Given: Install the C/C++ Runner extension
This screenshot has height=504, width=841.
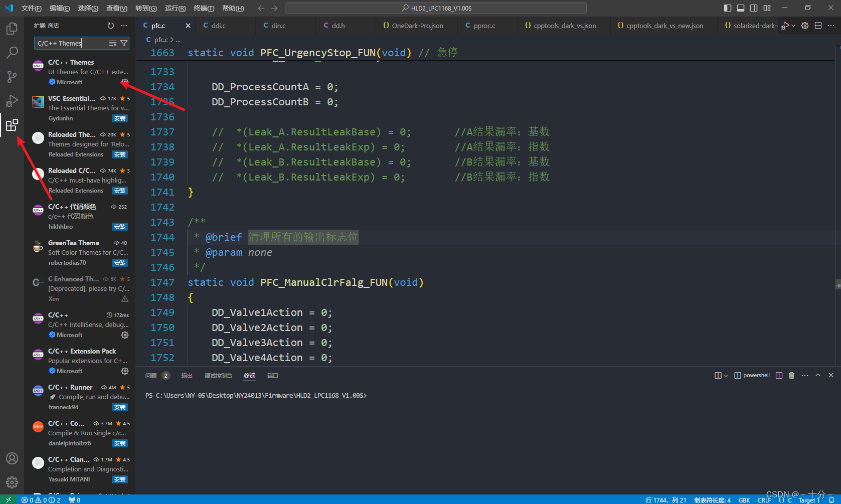Looking at the screenshot, I should [120, 407].
